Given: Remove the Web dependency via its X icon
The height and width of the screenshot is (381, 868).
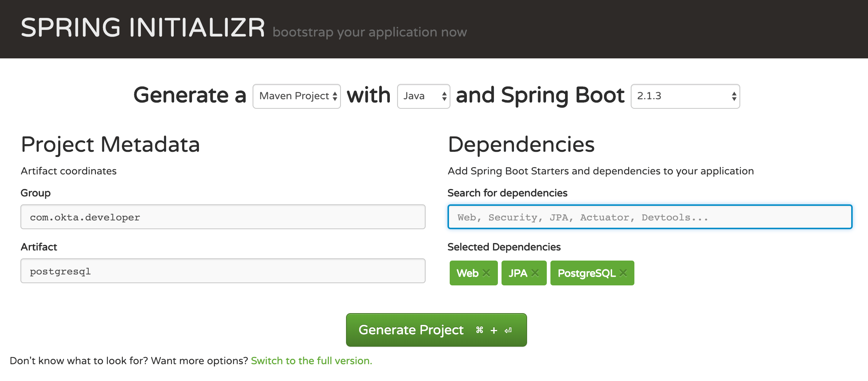Looking at the screenshot, I should (x=487, y=273).
